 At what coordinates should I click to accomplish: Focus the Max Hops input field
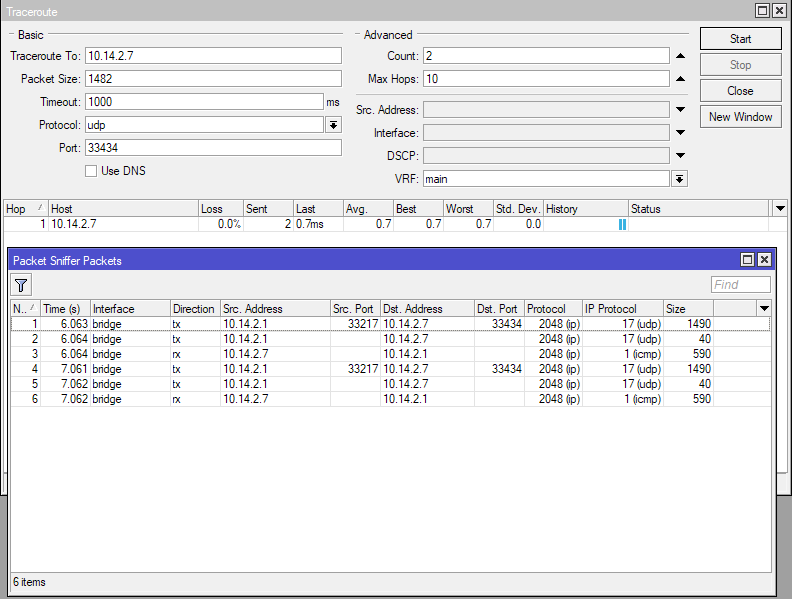pos(547,79)
